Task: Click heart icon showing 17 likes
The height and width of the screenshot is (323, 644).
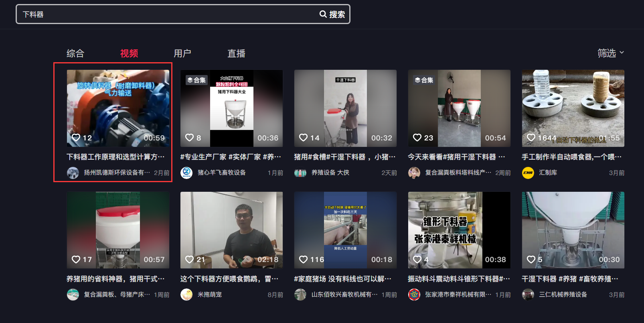Action: click(x=76, y=260)
